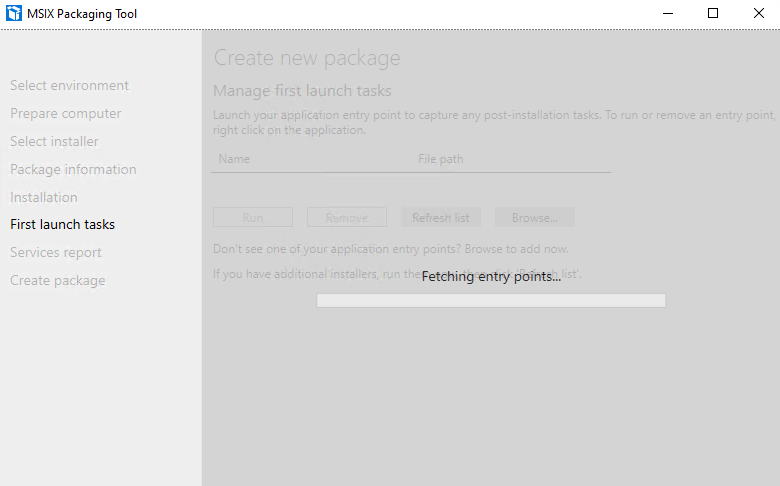Image resolution: width=780 pixels, height=486 pixels.
Task: Open the Select environment step
Action: pyautogui.click(x=70, y=86)
